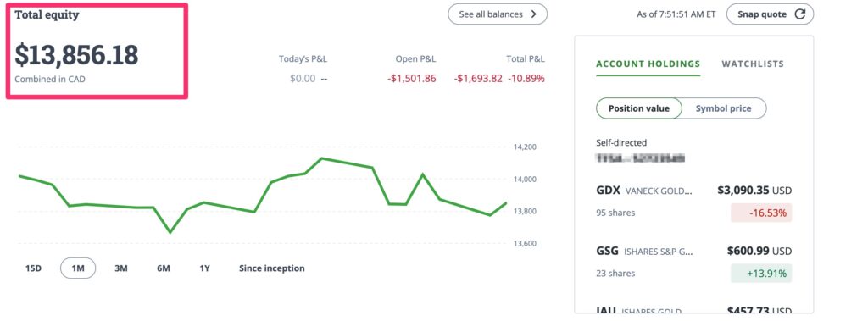The height and width of the screenshot is (321, 868).
Task: Open the GDX VanEck Gold holding
Action: pos(693,202)
